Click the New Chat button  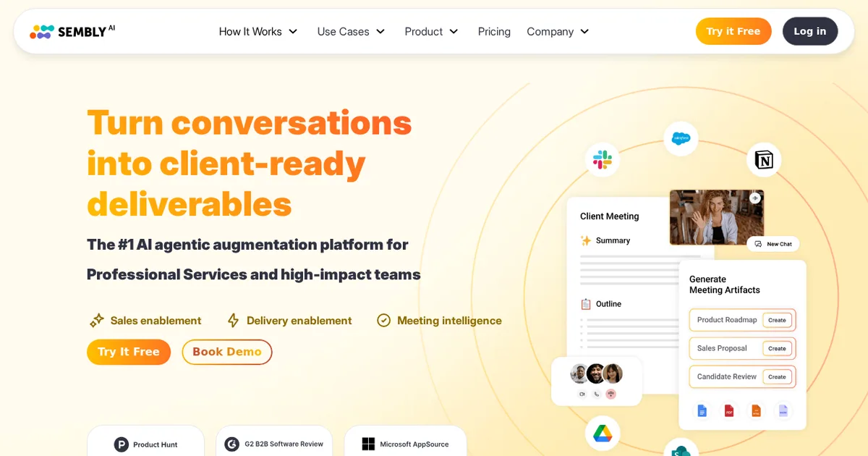(773, 244)
